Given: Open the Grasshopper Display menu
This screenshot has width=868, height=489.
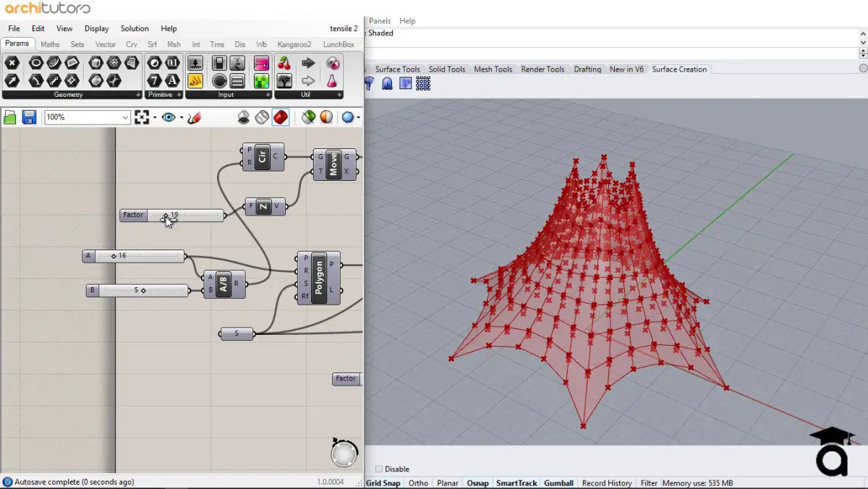Looking at the screenshot, I should coord(96,28).
